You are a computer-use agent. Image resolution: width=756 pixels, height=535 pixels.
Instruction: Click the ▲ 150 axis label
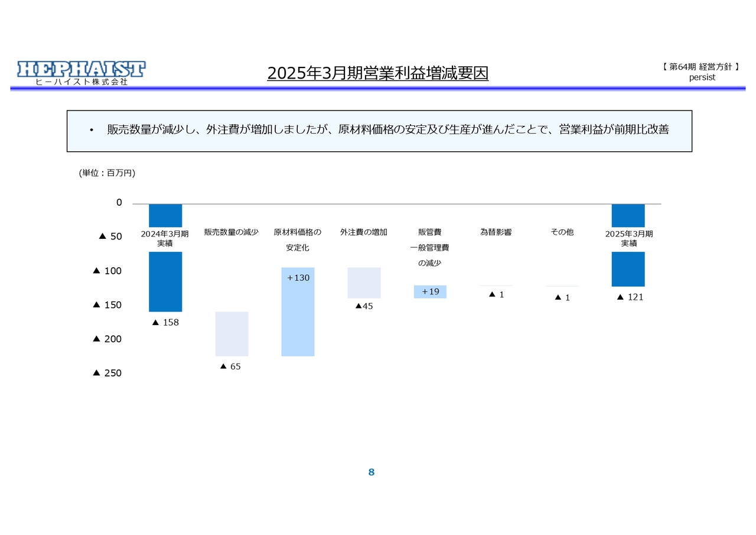107,305
